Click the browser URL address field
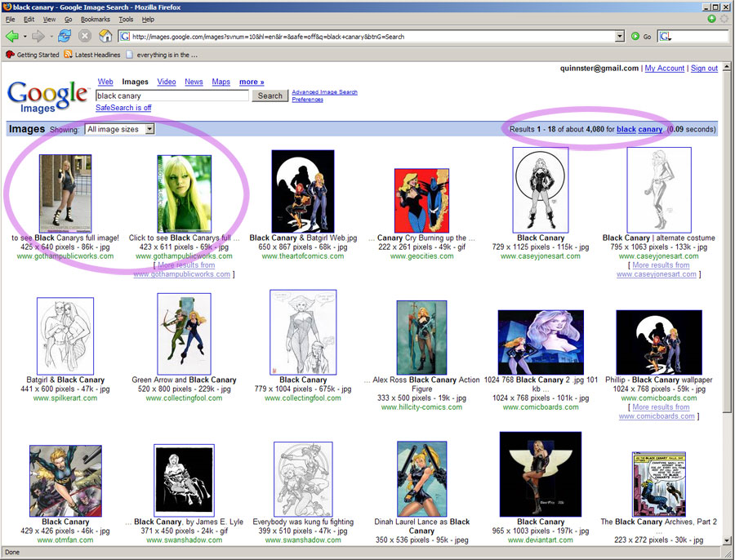This screenshot has width=735, height=560. point(372,37)
